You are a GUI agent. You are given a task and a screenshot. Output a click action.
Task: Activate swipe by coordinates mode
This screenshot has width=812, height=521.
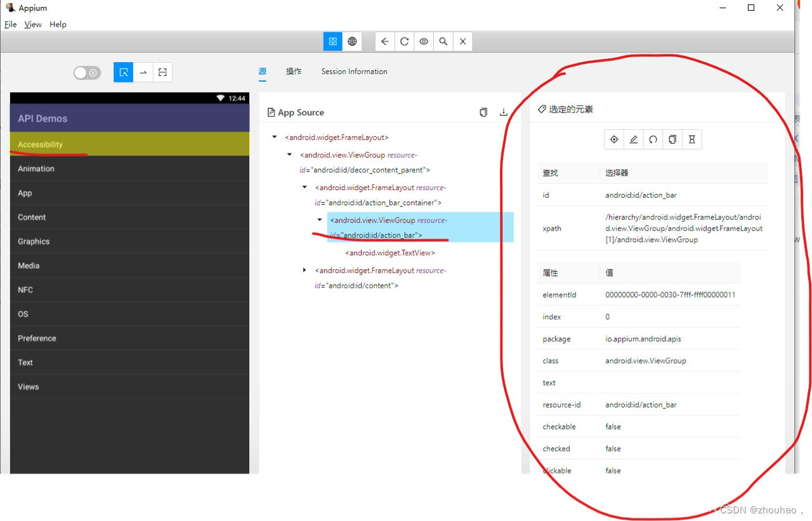pyautogui.click(x=143, y=72)
